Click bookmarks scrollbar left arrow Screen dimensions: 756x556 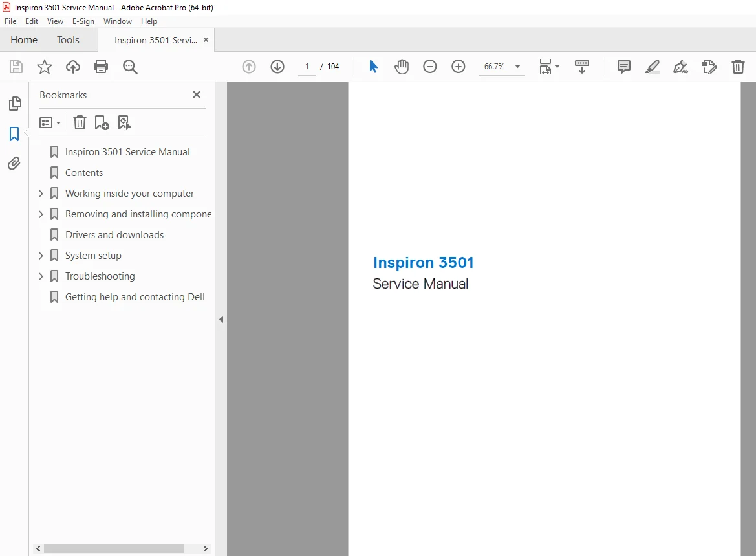(x=38, y=549)
